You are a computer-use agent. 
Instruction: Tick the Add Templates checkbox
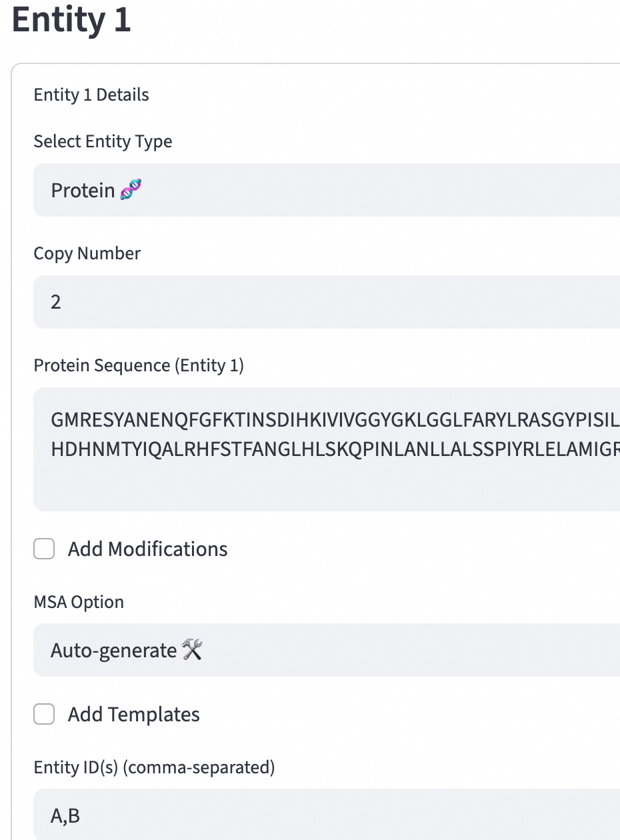[x=44, y=715]
